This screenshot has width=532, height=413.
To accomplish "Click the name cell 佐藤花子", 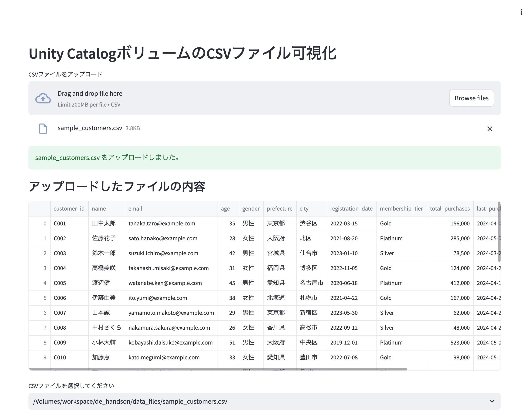I will tap(107, 238).
